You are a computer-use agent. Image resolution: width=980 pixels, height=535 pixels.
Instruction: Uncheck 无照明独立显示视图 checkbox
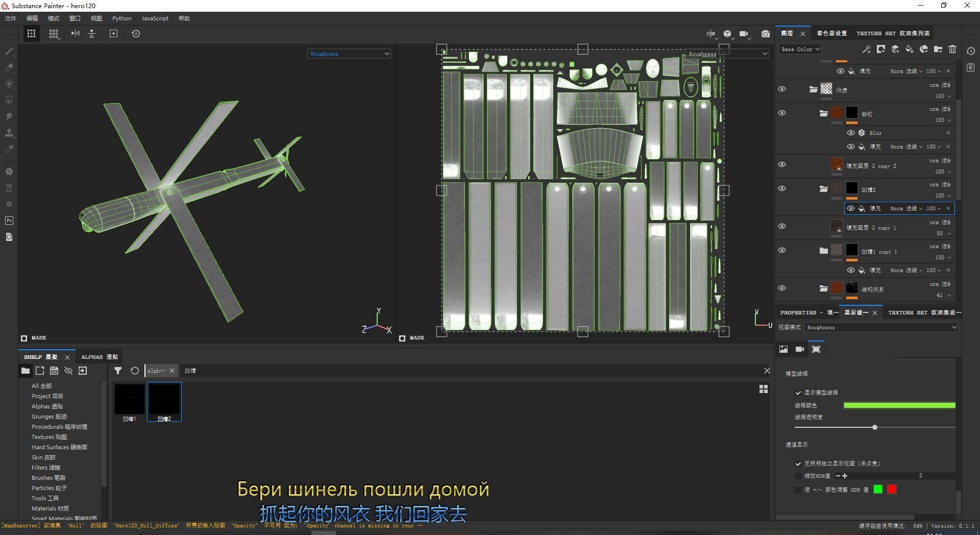tap(798, 464)
